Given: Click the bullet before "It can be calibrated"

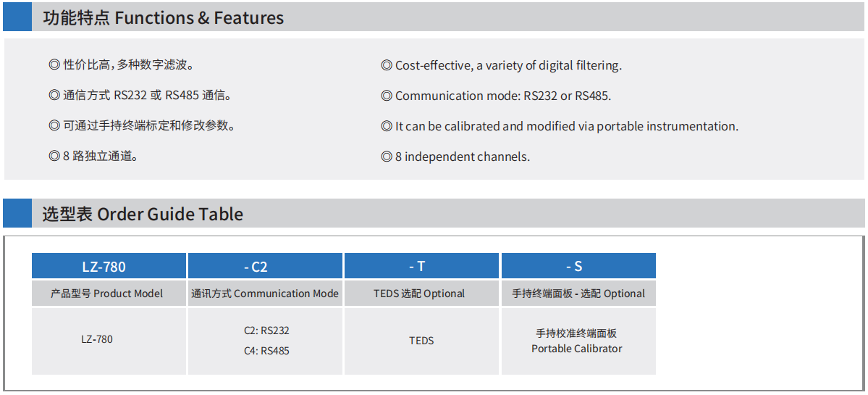Looking at the screenshot, I should click(x=387, y=127).
